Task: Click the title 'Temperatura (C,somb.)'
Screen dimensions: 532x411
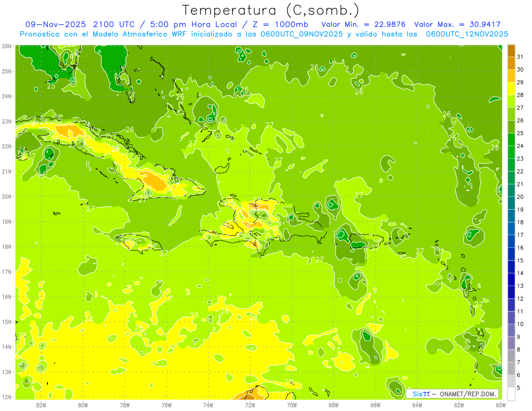Action: [x=270, y=11]
